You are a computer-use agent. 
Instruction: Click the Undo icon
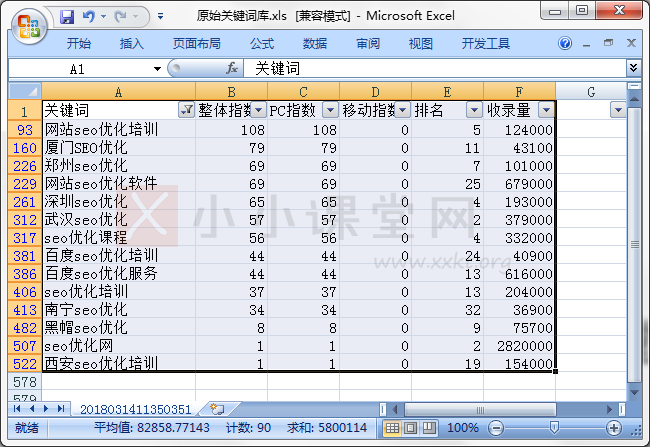point(89,17)
